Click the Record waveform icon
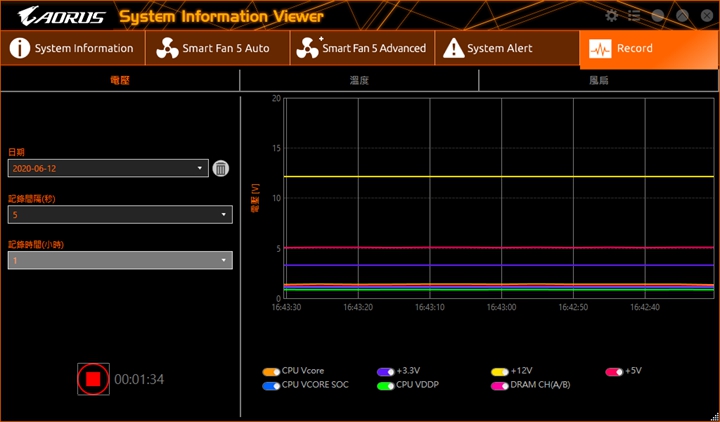Viewport: 720px width, 422px height. tap(601, 49)
